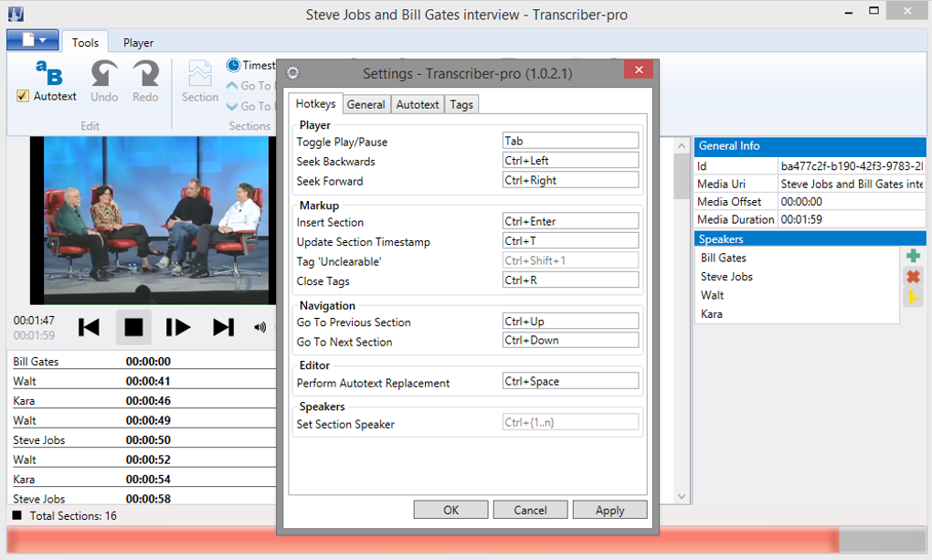Select the Walt 00:00:41 section row
The image size is (932, 560).
143,380
